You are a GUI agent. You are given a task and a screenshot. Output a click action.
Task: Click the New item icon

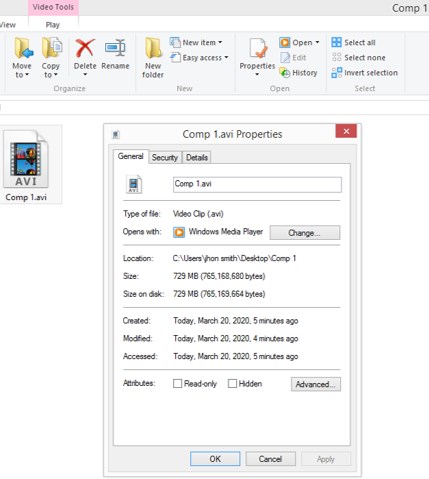(x=175, y=42)
